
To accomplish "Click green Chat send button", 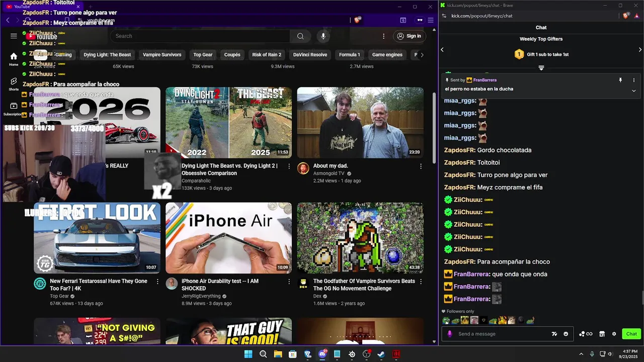I will tap(631, 334).
